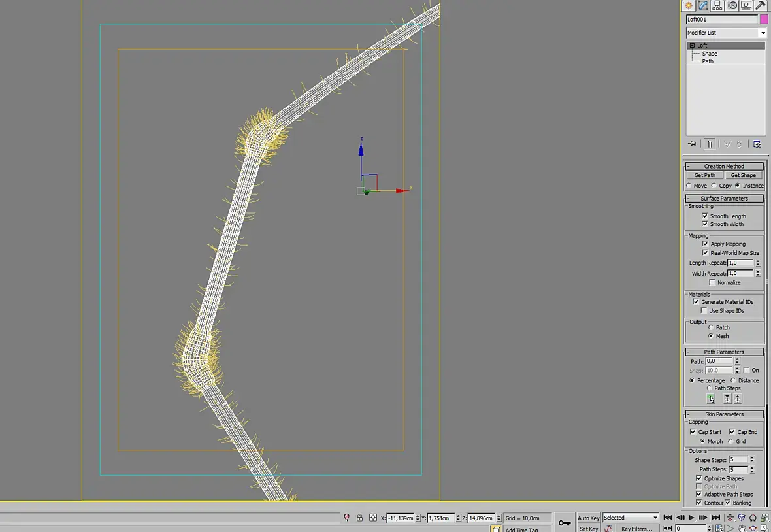Screen dimensions: 771x532
Task: Step to next frame
Action: [x=703, y=517]
